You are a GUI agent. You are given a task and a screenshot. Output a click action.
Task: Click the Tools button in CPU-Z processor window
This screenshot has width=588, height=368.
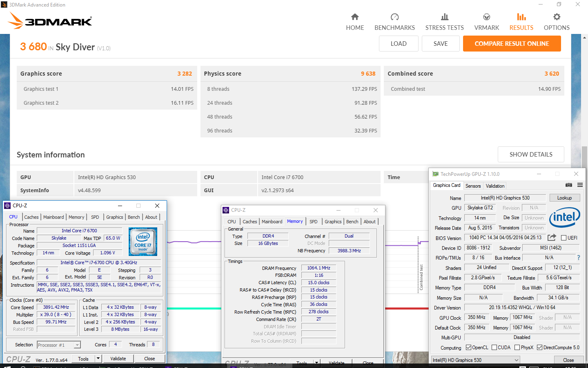(83, 359)
